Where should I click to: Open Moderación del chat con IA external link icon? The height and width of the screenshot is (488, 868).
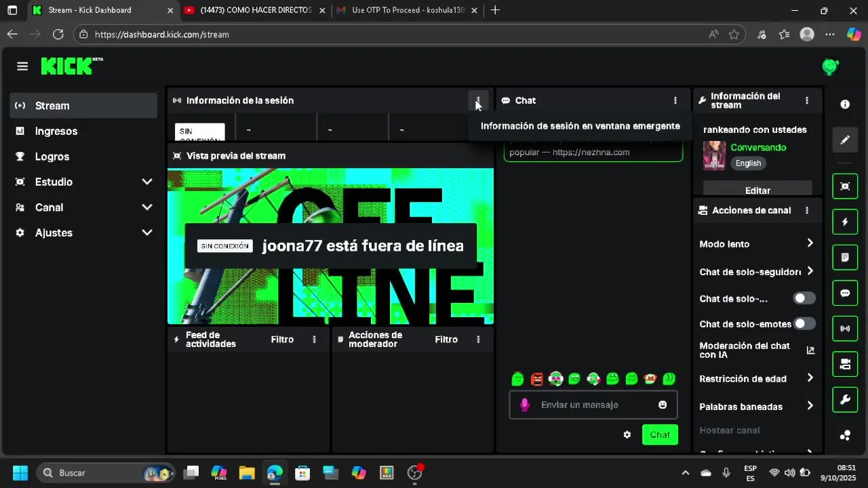coord(810,350)
